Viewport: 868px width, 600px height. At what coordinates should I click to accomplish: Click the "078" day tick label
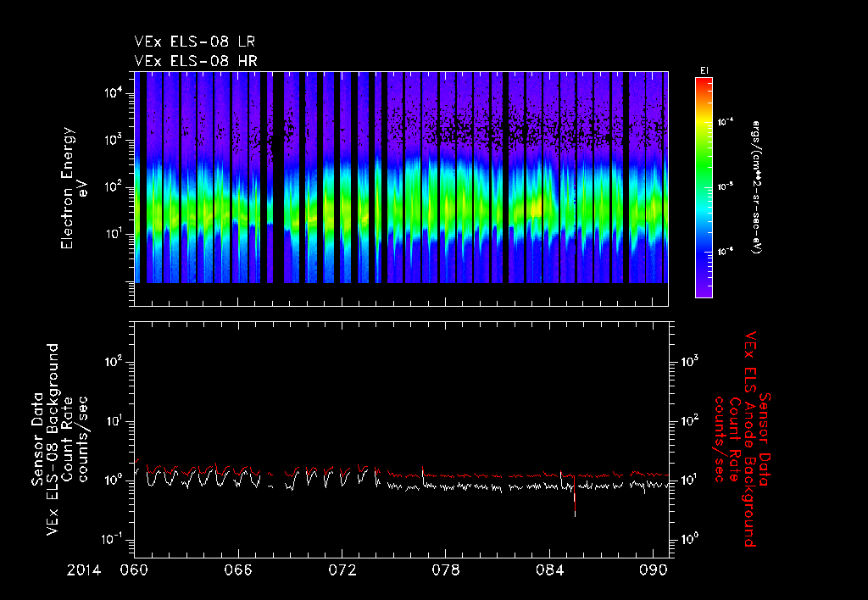[x=446, y=570]
